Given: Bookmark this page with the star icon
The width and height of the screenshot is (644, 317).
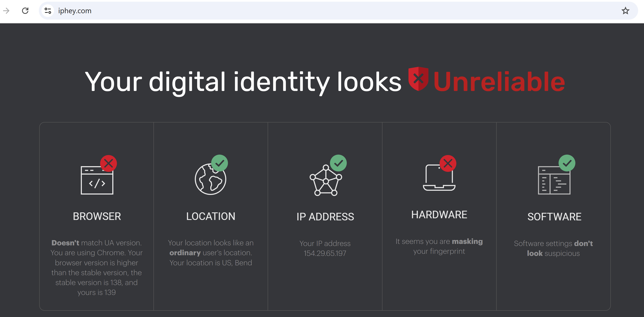Looking at the screenshot, I should tap(625, 11).
